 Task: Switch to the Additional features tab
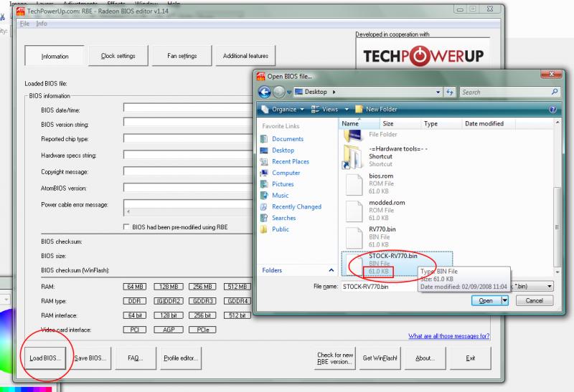(x=245, y=56)
